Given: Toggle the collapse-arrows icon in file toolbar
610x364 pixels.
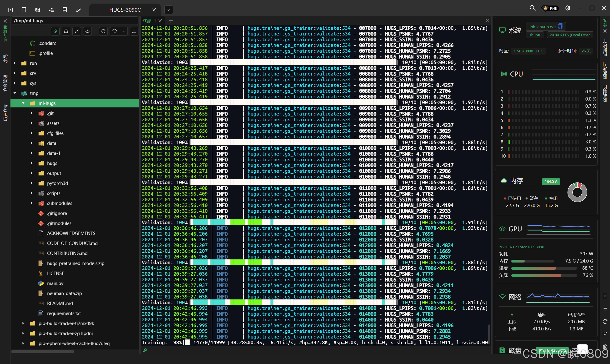Looking at the screenshot, I should 77,31.
